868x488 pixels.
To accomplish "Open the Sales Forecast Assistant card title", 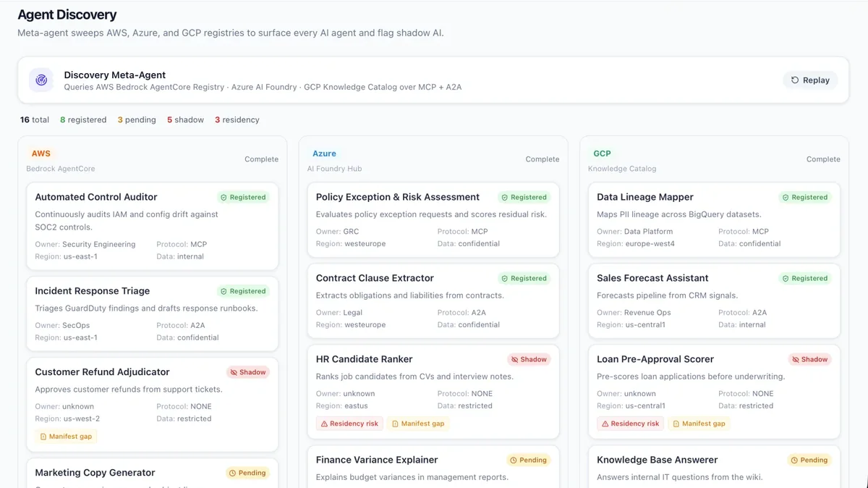I will pyautogui.click(x=652, y=278).
